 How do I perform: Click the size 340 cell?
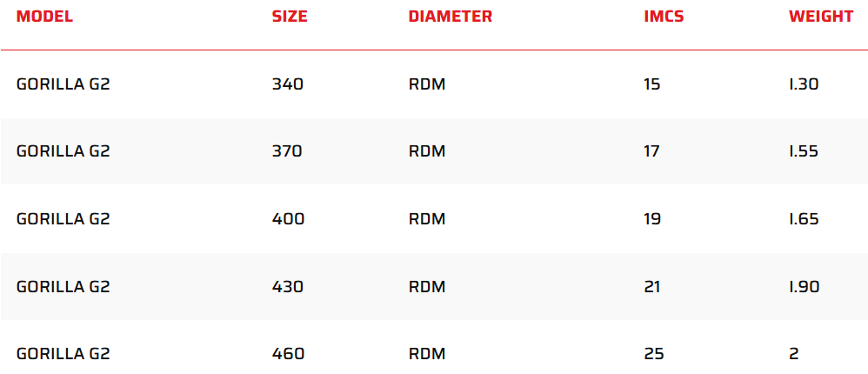point(288,84)
